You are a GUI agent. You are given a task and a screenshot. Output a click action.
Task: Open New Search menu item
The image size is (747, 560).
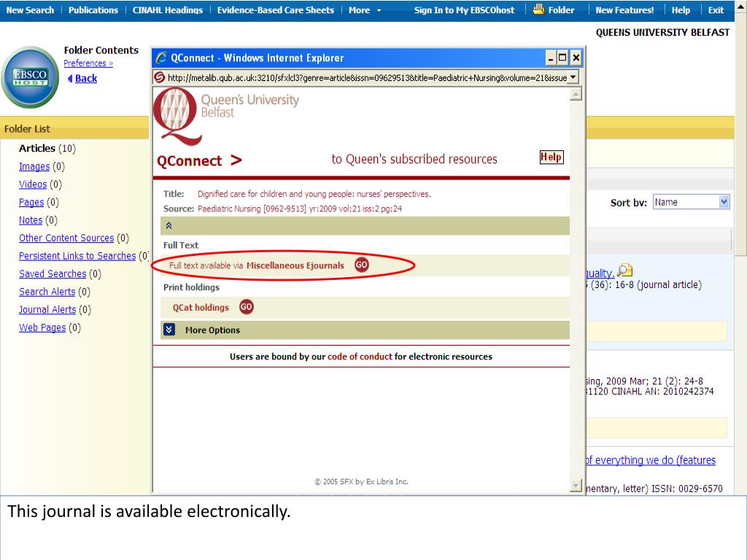click(x=30, y=10)
